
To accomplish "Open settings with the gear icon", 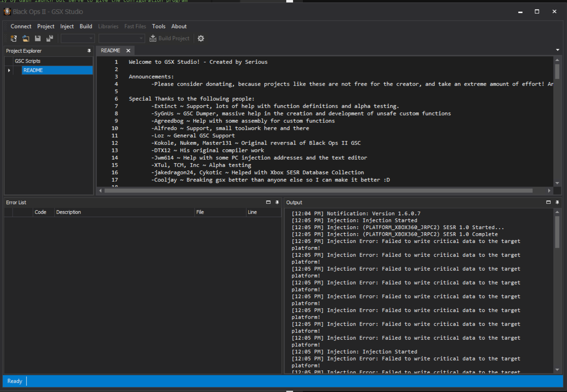I will 201,38.
